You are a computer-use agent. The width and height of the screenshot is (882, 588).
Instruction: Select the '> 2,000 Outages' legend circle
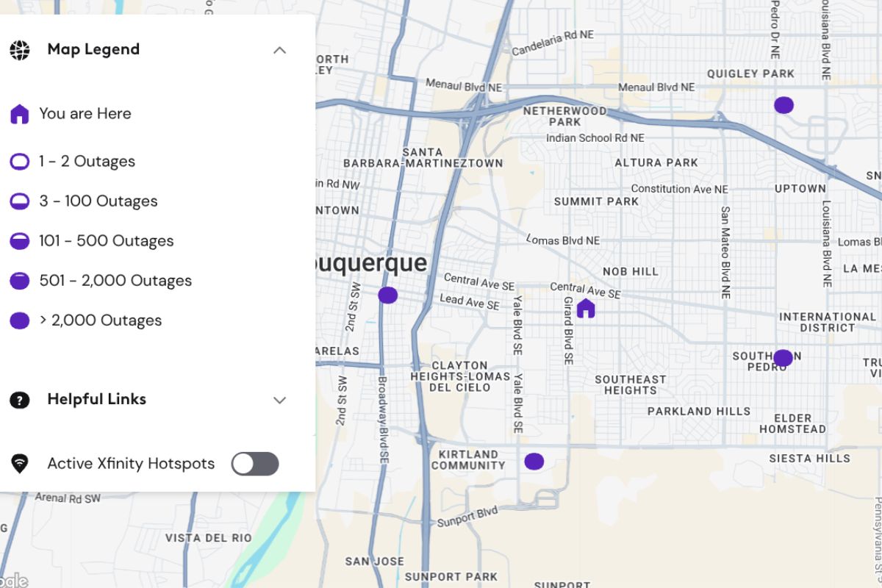(x=20, y=320)
